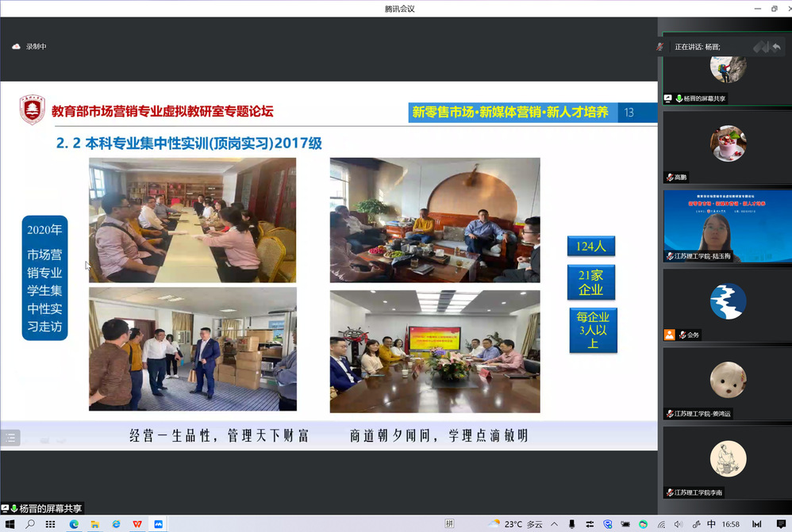Open the notification center icon

coord(781,524)
